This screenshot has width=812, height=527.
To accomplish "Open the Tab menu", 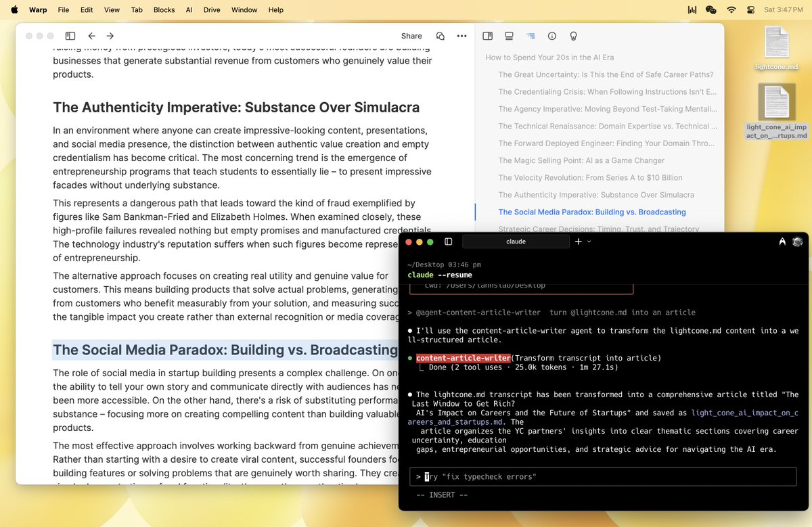I will click(x=137, y=9).
